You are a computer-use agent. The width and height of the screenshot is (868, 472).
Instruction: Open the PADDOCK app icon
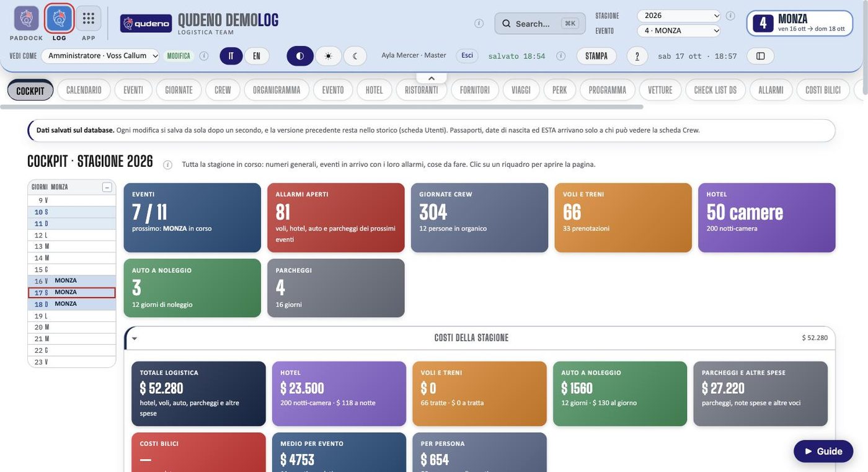tap(26, 19)
